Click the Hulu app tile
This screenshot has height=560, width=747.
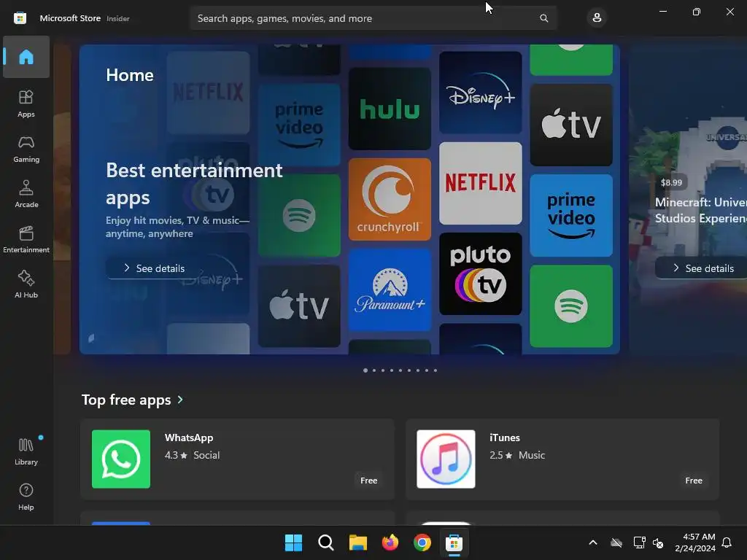point(390,109)
